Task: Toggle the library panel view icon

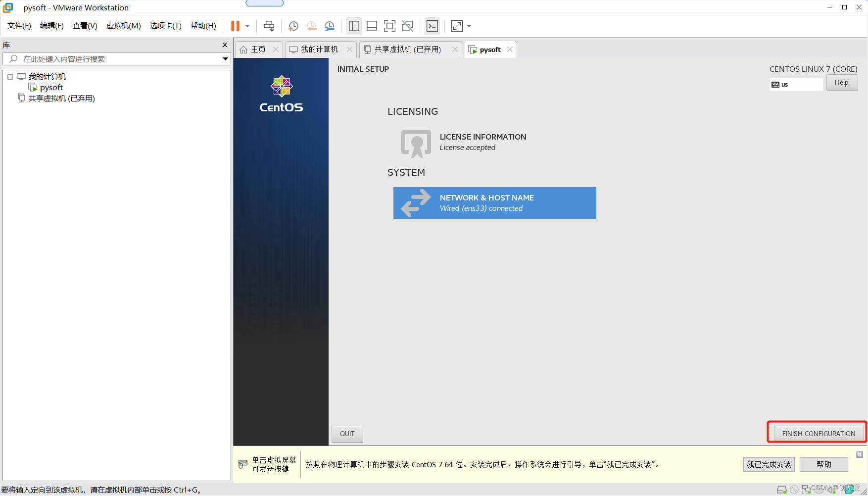Action: 354,26
